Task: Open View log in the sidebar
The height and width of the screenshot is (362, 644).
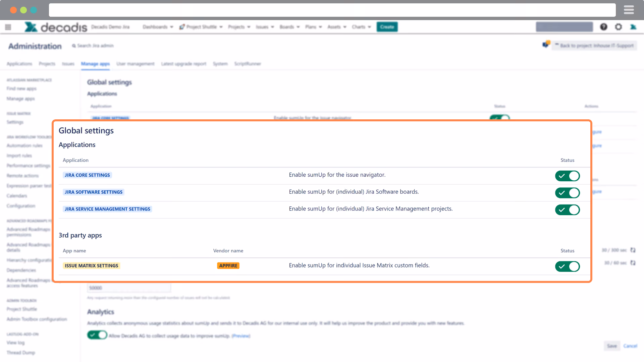Action: (15, 343)
